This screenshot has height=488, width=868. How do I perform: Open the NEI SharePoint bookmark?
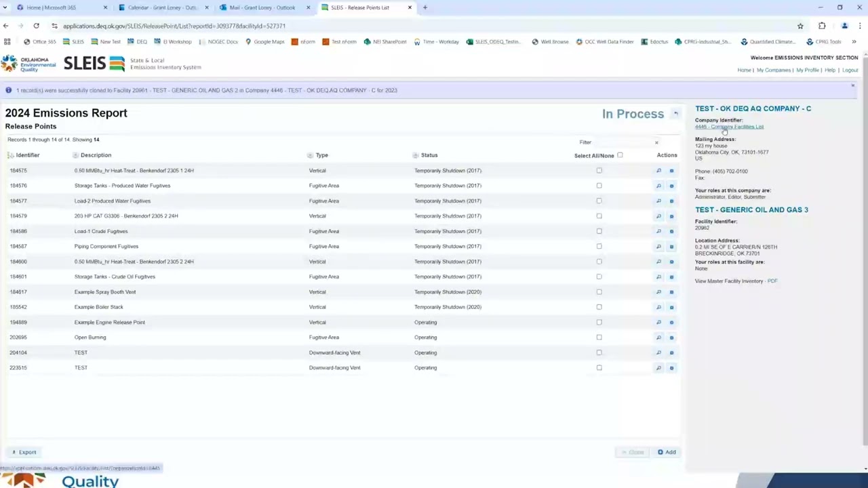(385, 41)
